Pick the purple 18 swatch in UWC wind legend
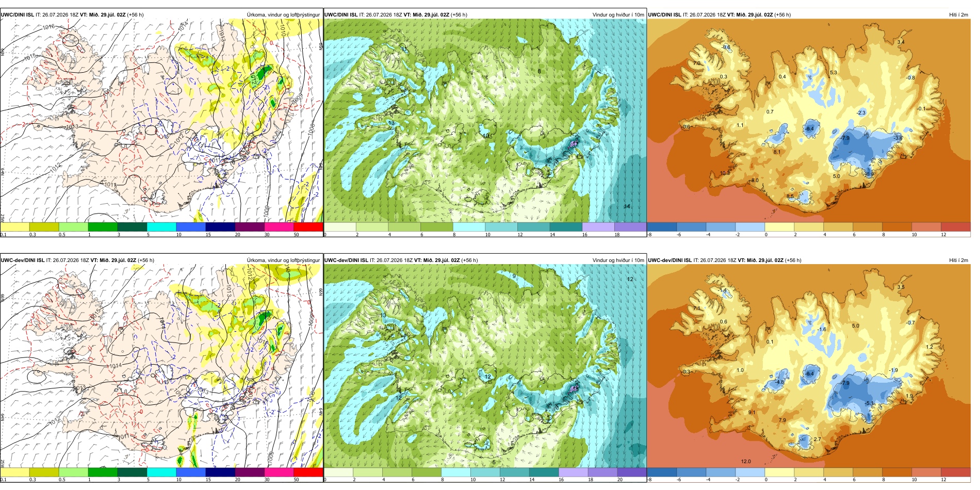Viewport: 980px width, 490px height. click(630, 226)
